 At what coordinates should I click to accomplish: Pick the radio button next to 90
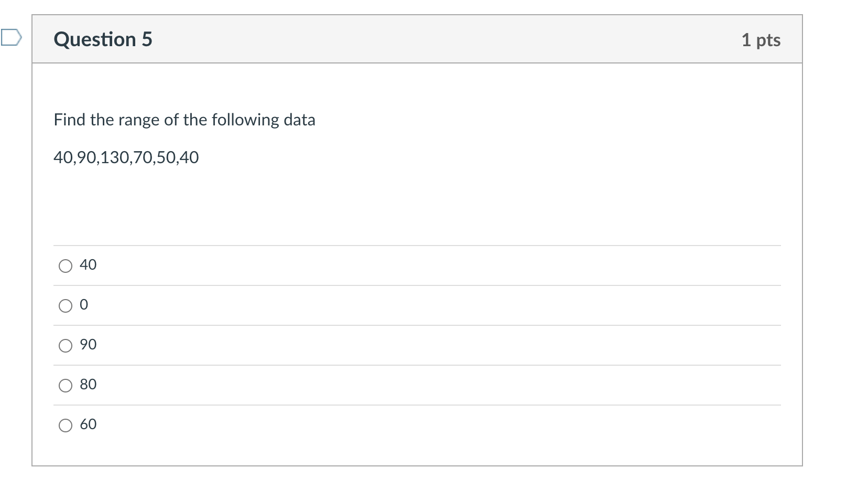pos(66,346)
